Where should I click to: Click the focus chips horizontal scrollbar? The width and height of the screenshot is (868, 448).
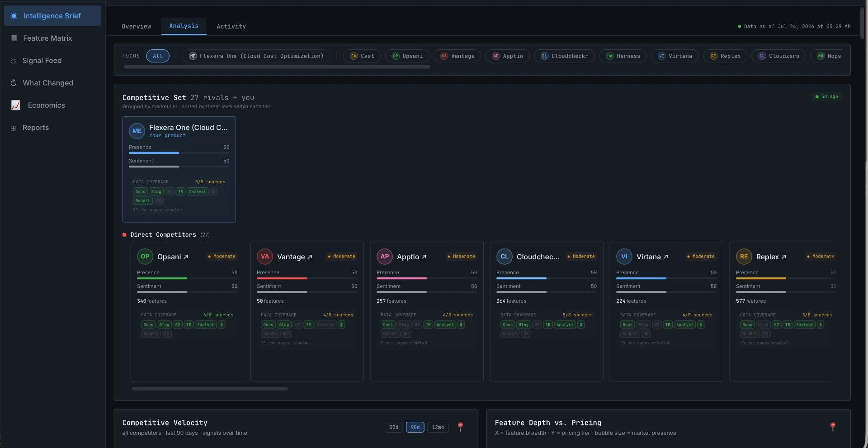point(277,67)
